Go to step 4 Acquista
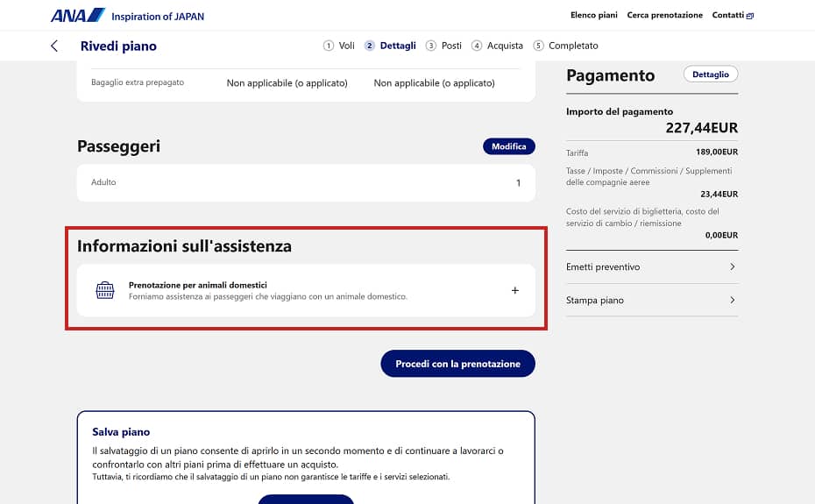Screen dimensions: 815x504 (497, 46)
